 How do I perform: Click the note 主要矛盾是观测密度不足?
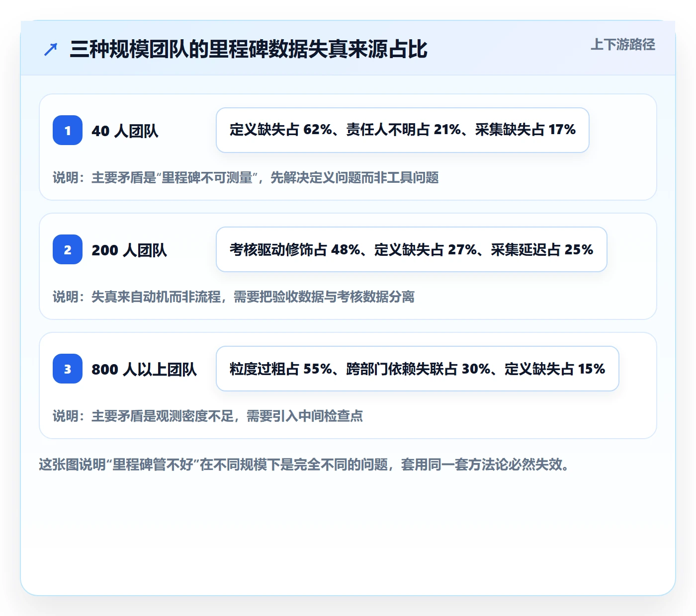pyautogui.click(x=208, y=416)
